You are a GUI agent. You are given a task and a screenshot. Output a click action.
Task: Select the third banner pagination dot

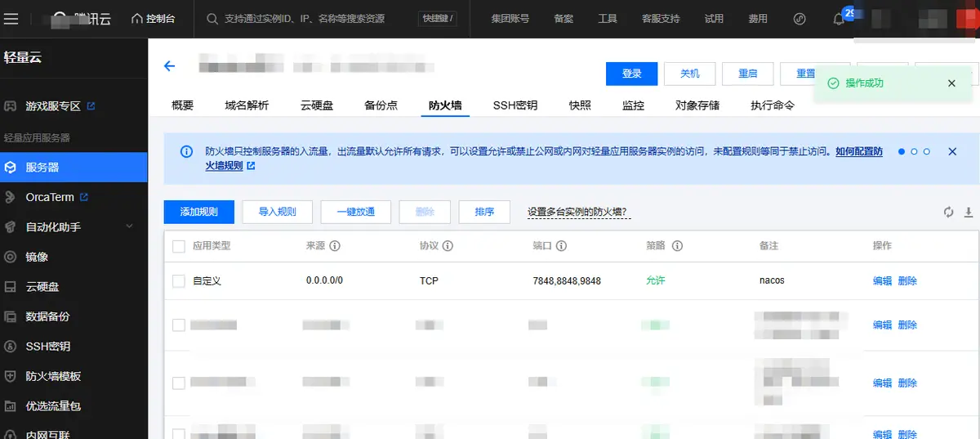(x=927, y=151)
